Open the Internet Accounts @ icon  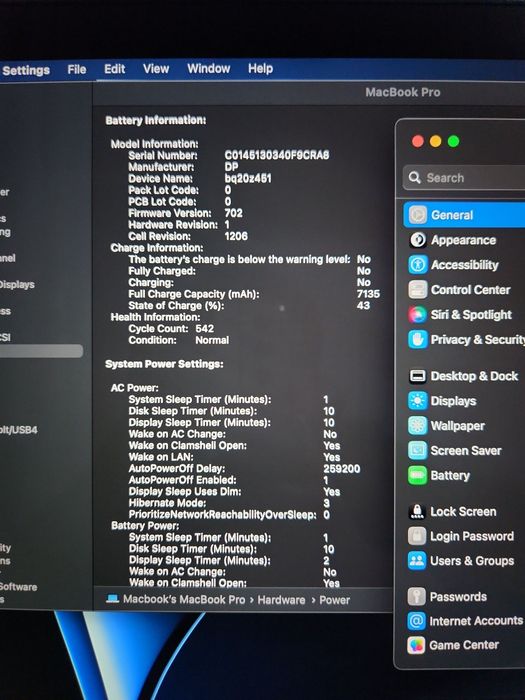click(417, 621)
